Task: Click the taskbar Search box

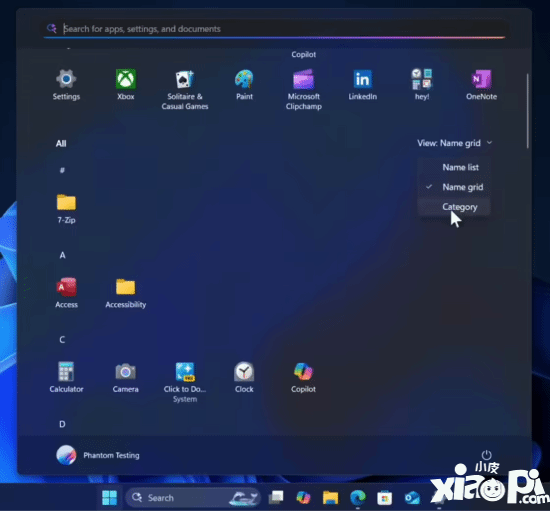Action: click(x=193, y=497)
